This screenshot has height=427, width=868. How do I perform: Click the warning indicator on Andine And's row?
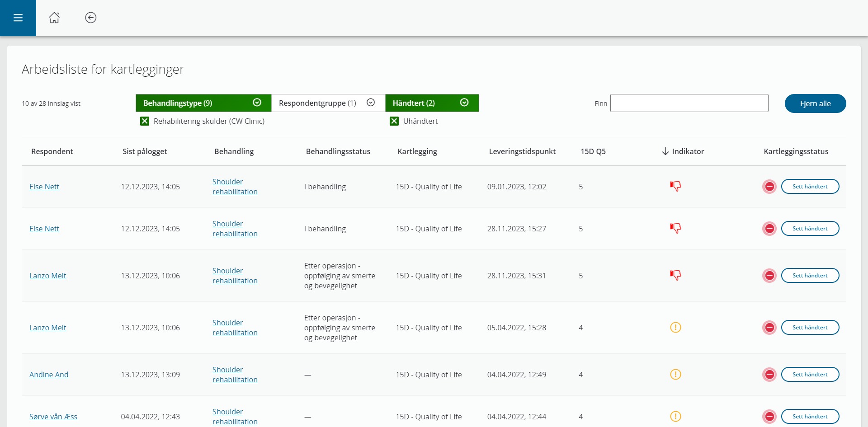675,374
